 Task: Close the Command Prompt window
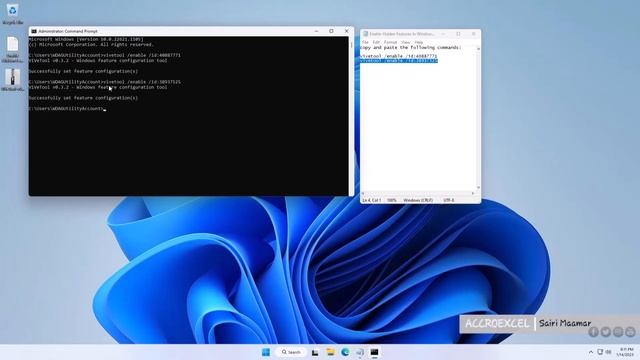[347, 31]
